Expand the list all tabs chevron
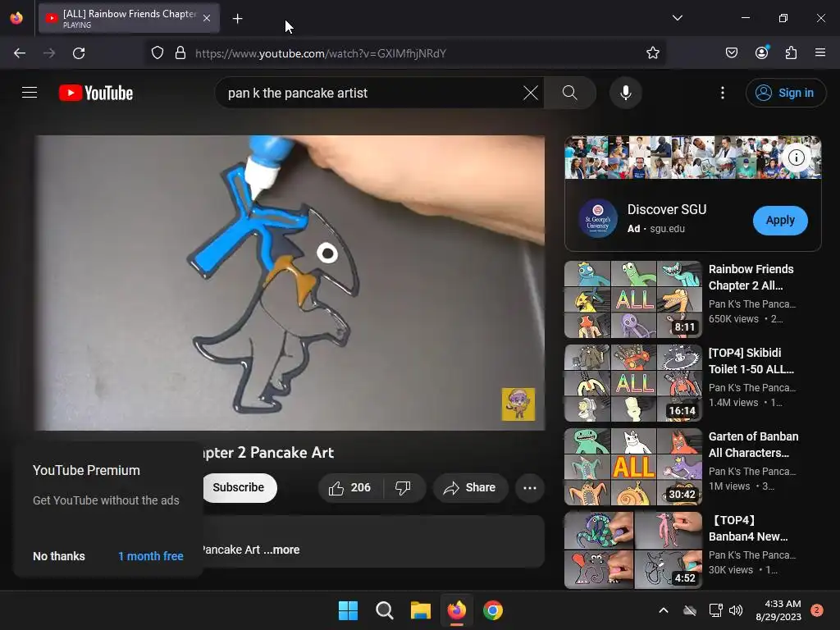Viewport: 840px width, 630px height. coord(677,18)
